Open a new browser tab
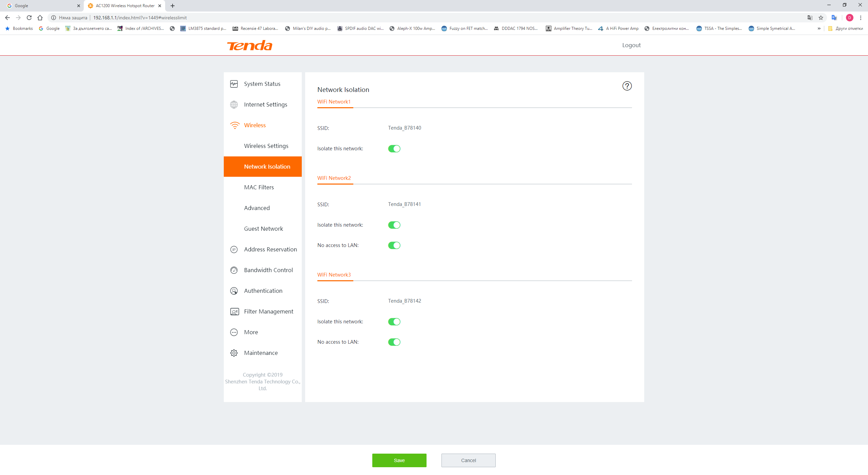Image resolution: width=868 pixels, height=475 pixels. pos(173,6)
